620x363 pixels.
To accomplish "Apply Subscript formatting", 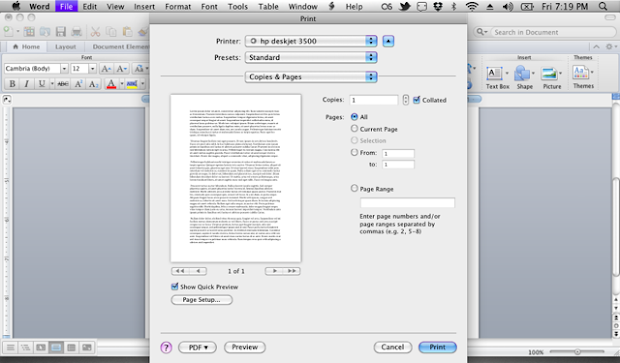I will point(93,83).
